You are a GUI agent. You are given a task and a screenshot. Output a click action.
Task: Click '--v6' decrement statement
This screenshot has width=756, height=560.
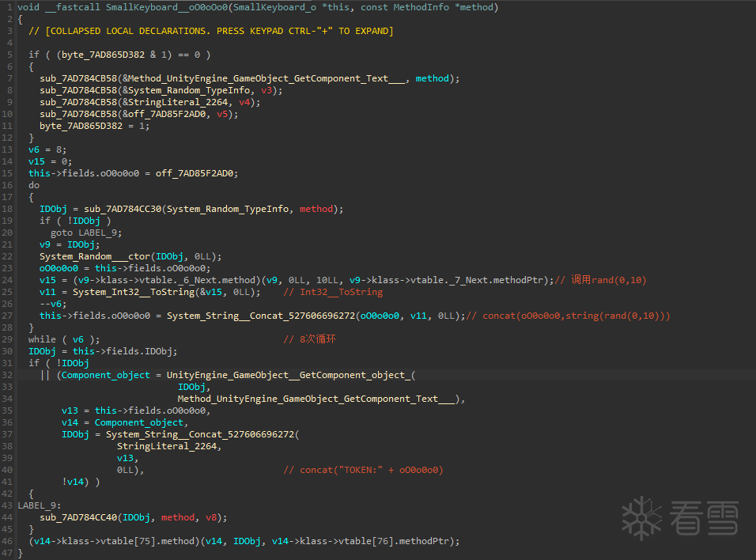pos(53,304)
